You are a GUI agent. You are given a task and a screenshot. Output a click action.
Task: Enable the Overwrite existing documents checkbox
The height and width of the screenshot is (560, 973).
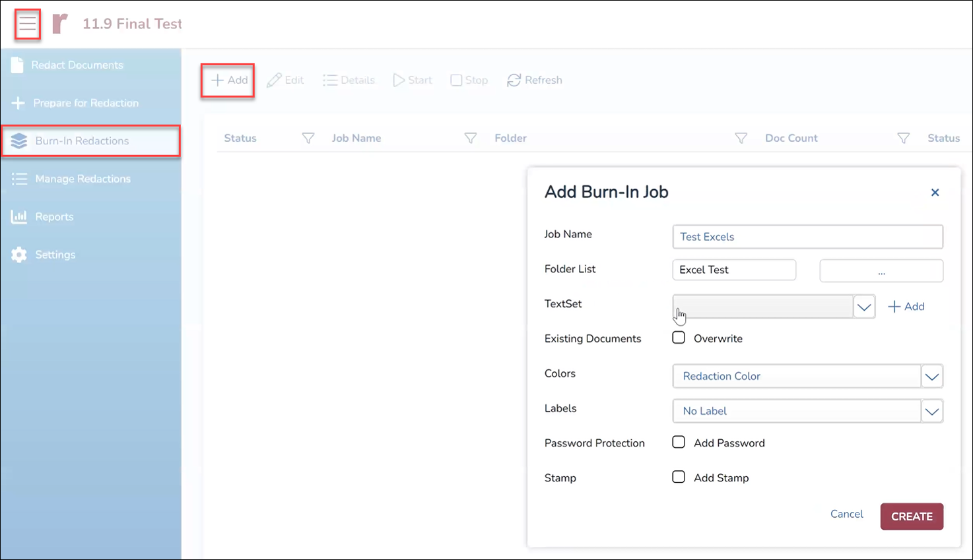[679, 338]
